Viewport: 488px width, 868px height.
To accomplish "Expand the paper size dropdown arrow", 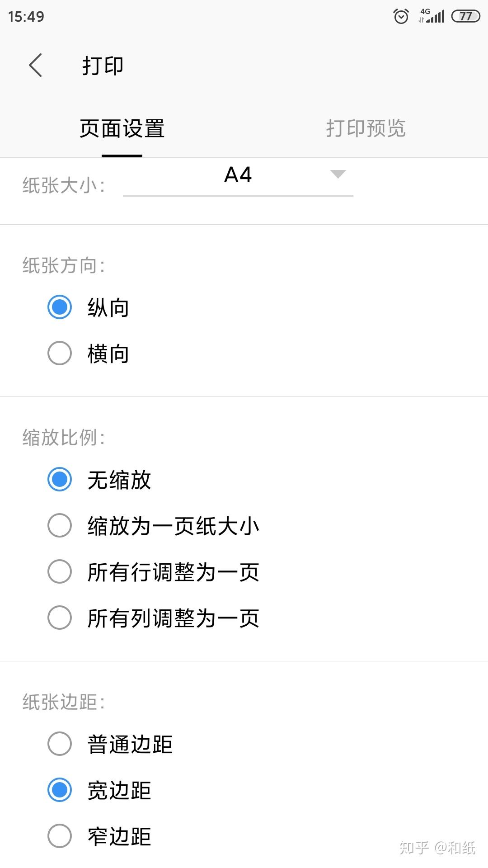I will 338,174.
